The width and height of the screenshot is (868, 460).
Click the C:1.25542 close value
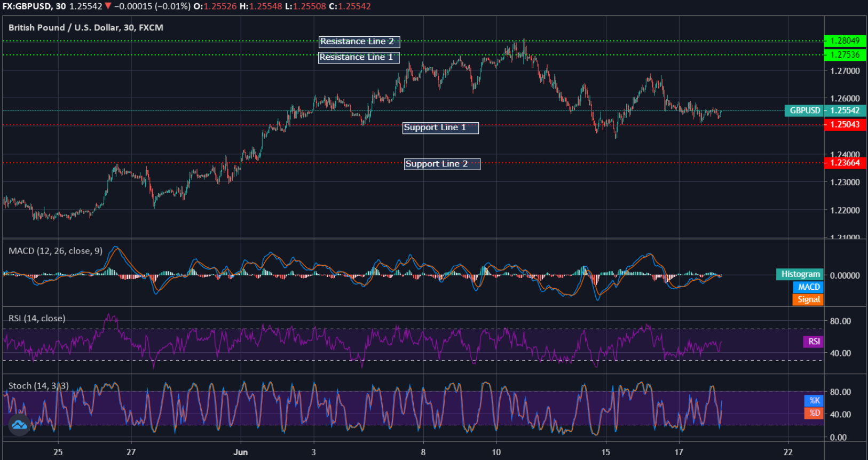click(x=349, y=6)
